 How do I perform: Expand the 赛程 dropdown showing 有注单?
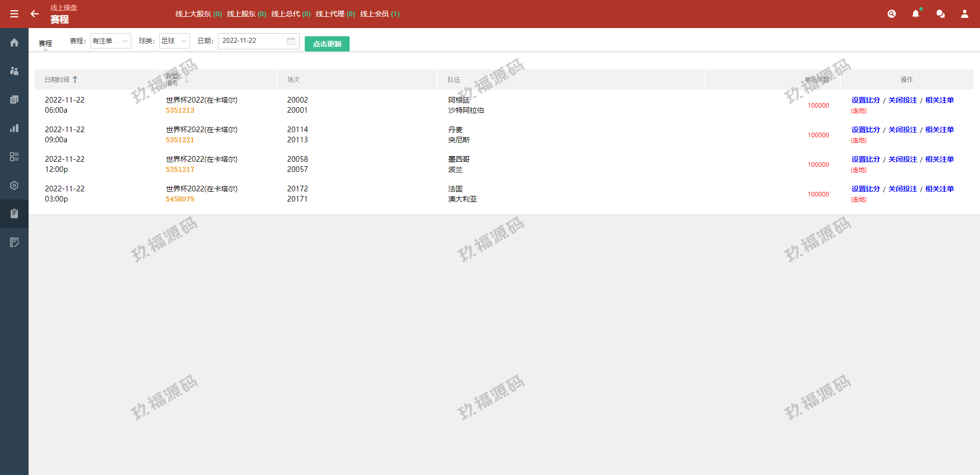tap(110, 41)
